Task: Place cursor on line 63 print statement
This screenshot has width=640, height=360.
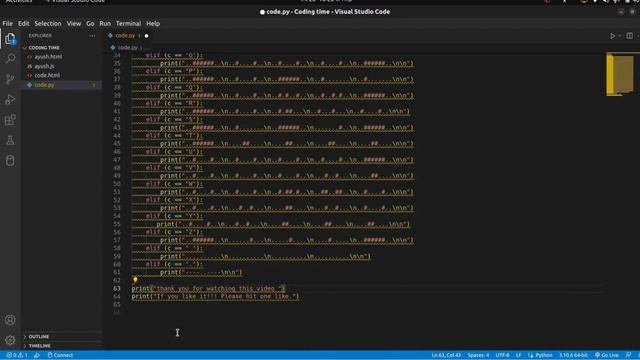Action: [x=208, y=289]
